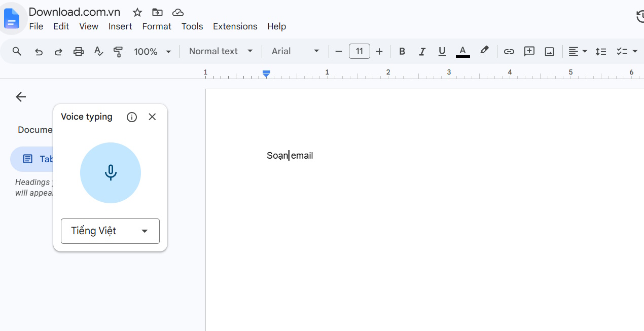The image size is (644, 331).
Task: Add a comment
Action: tap(529, 51)
